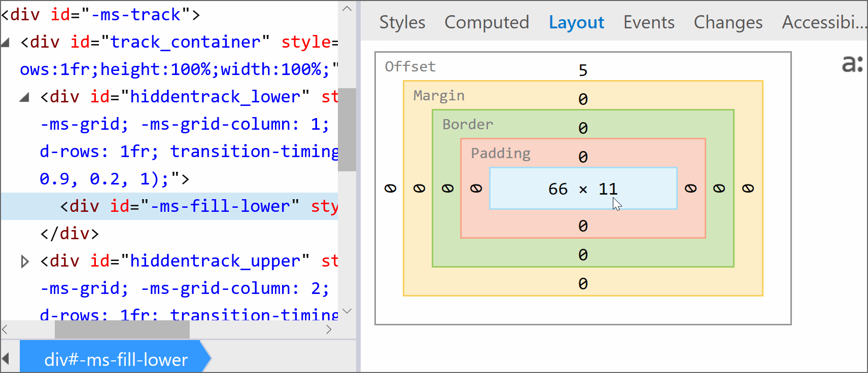Open the Computed tab
Screen dimensions: 868x373
point(486,22)
